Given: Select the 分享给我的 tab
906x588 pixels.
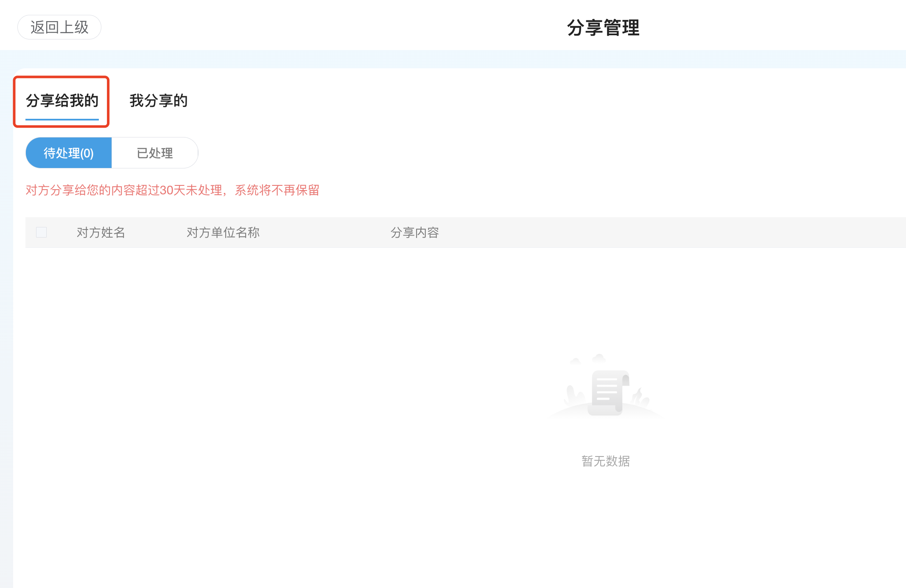Looking at the screenshot, I should [x=62, y=101].
